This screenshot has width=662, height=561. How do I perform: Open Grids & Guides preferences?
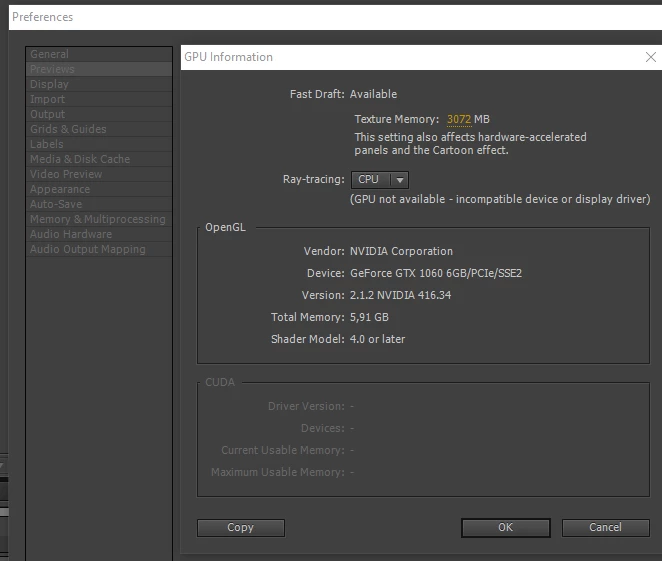99,129
